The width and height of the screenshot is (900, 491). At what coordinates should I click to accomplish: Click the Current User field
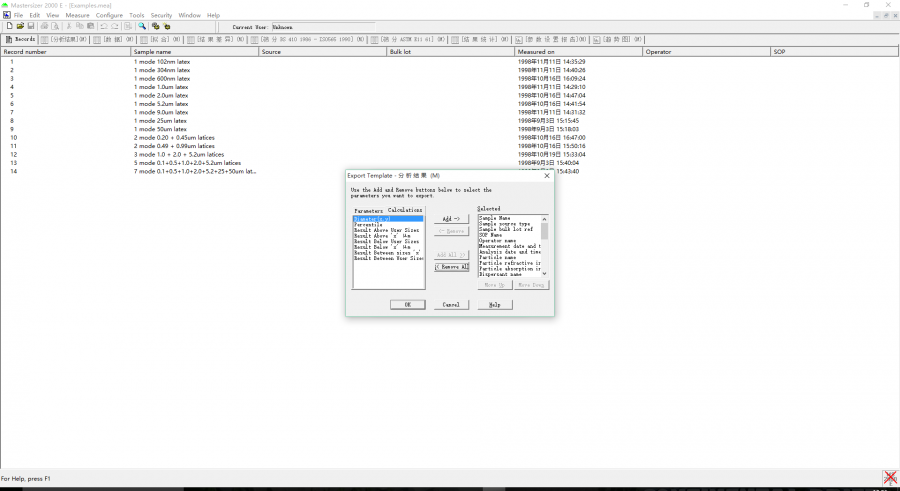click(x=323, y=27)
